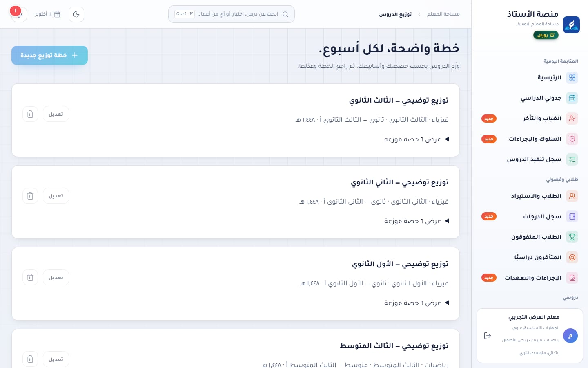The width and height of the screenshot is (588, 368).
Task: Expand عرض ٦ حصة موزعة for الثالث الثانوي
Action: coord(416,139)
